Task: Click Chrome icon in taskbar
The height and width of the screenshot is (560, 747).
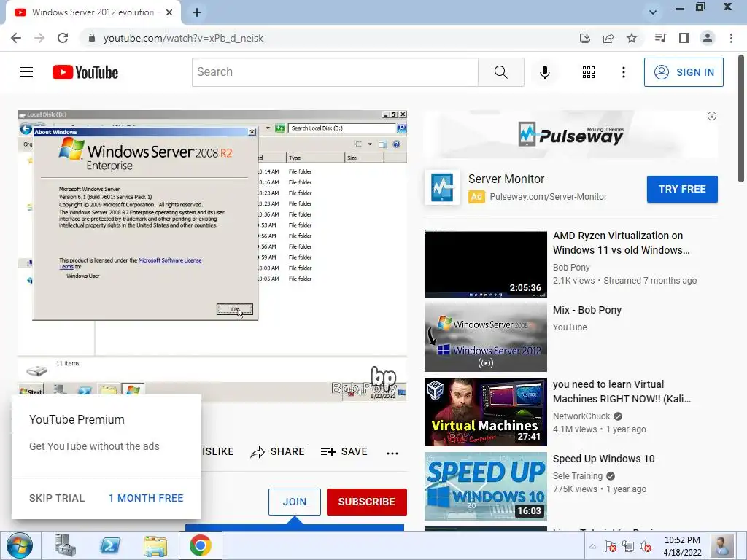Action: click(201, 545)
